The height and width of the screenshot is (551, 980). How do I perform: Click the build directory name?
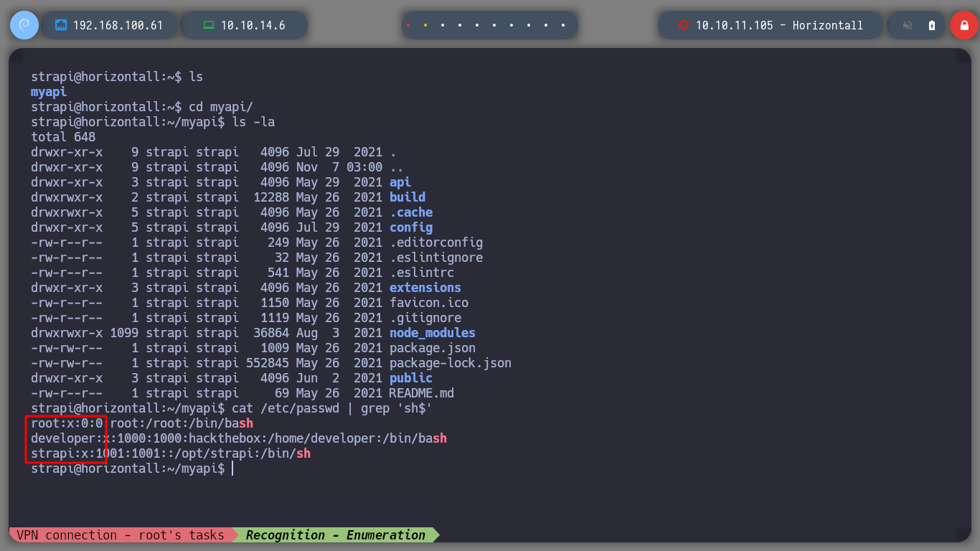[407, 197]
